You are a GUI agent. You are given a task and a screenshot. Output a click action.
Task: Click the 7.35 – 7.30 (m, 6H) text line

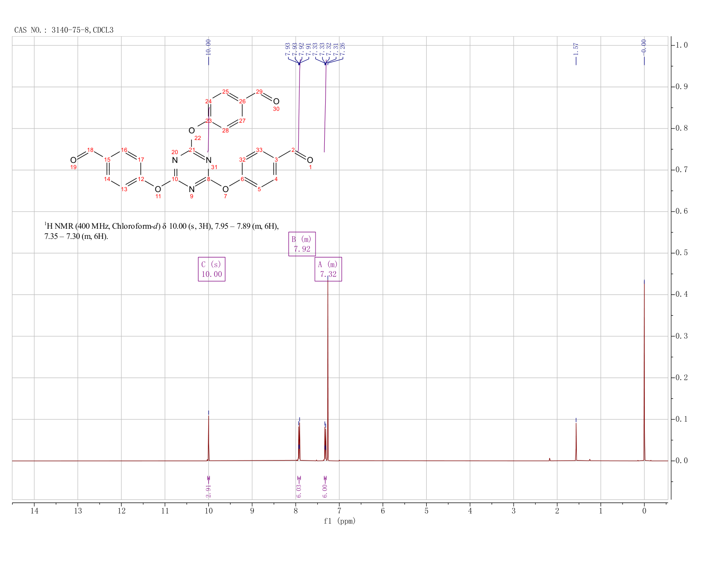tap(76, 237)
